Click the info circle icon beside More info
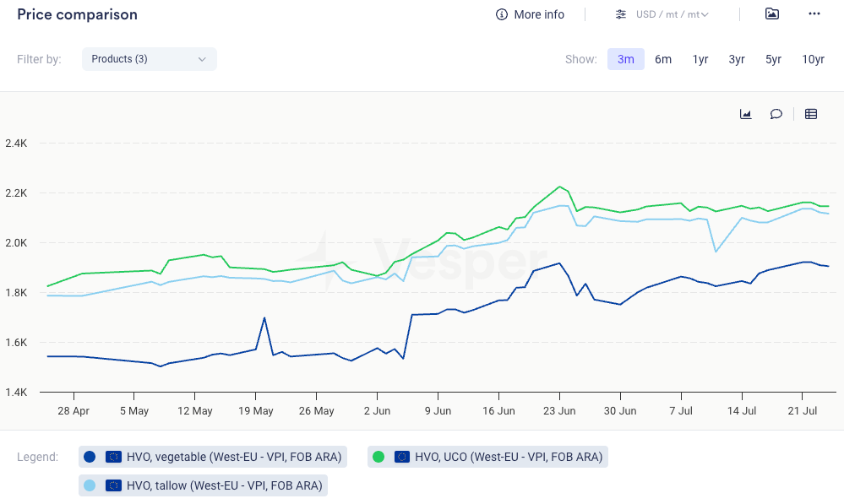The height and width of the screenshot is (504, 844). pyautogui.click(x=502, y=14)
